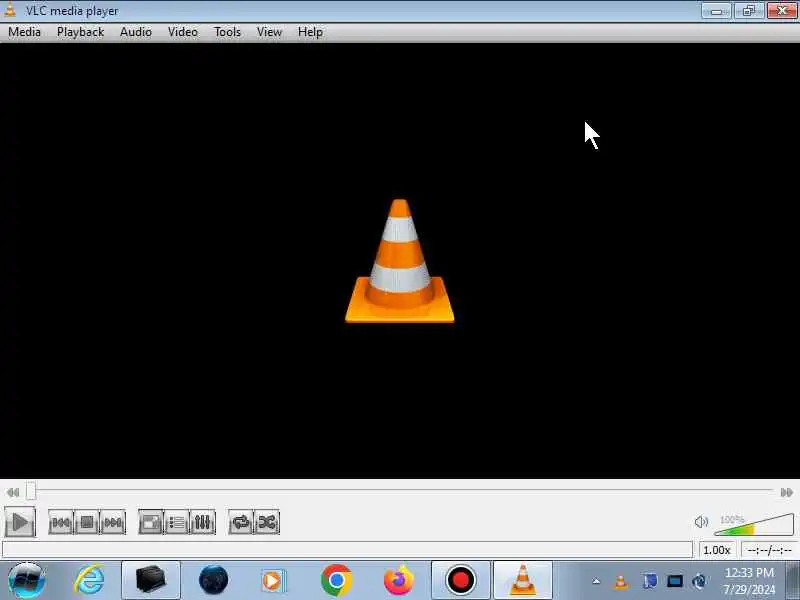
Task: Open the Help menu
Action: [x=310, y=32]
